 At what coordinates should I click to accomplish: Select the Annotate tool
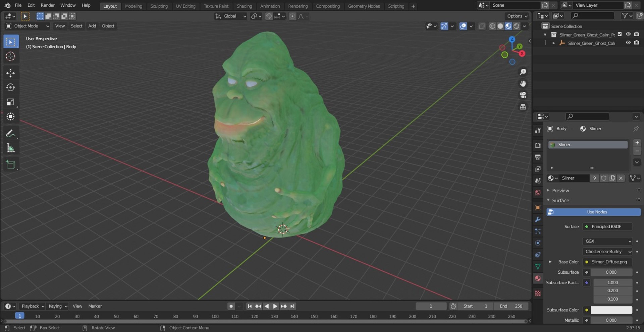tap(11, 133)
